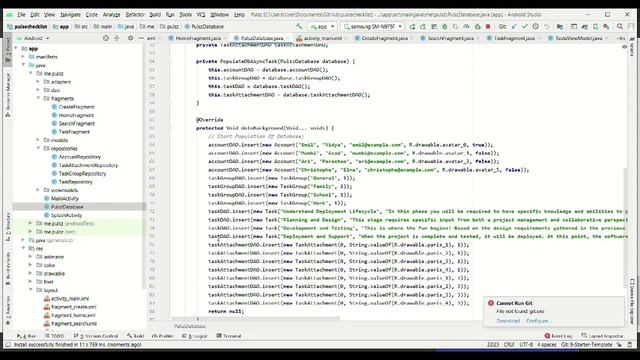Switch to HomeFragment.java tab
Viewport: 640px width, 360px height.
pos(198,38)
